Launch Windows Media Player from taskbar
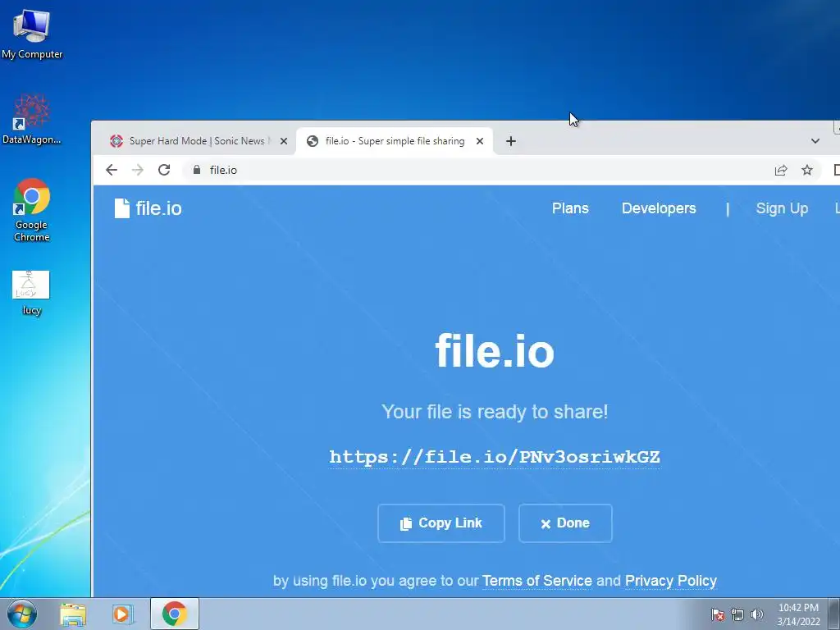Viewport: 840px width, 630px height. 122,614
